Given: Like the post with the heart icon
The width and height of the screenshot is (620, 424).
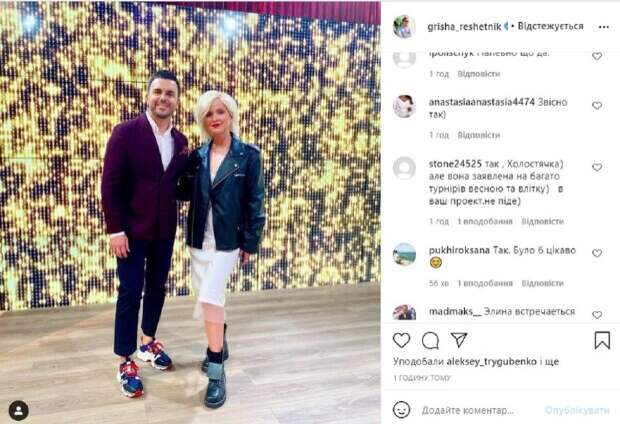Looking at the screenshot, I should click(401, 341).
